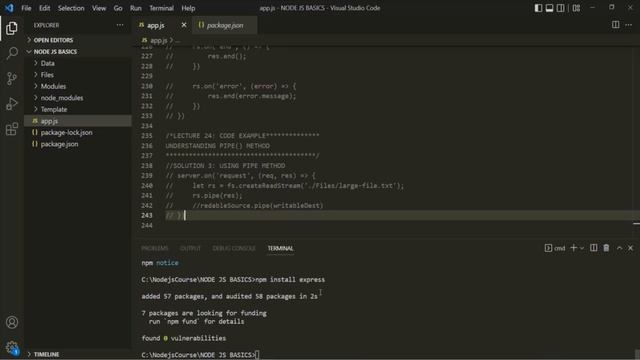640x360 pixels.
Task: Collapse the NODE JS BASICS folder section
Action: 78,52
